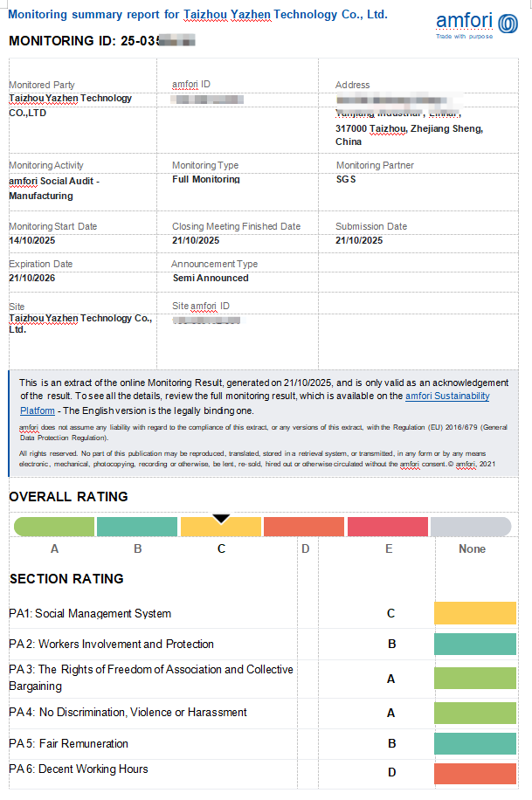Click the 'Site amfori ID' label
This screenshot has height=800, width=532.
[x=201, y=307]
